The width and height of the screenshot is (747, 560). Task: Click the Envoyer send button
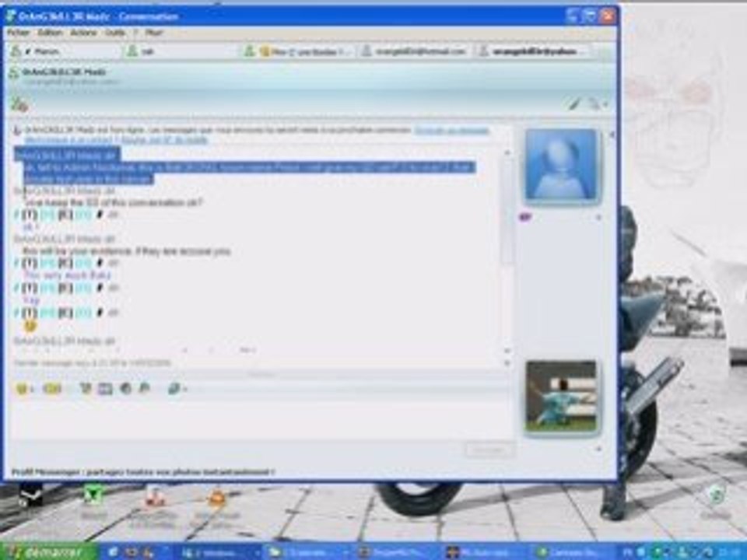[489, 450]
